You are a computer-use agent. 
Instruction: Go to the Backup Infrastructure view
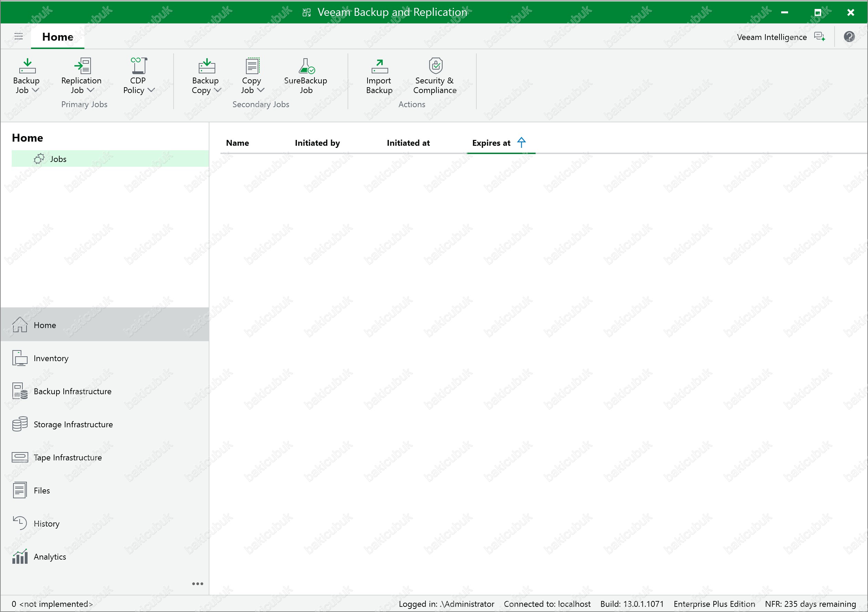(x=72, y=391)
